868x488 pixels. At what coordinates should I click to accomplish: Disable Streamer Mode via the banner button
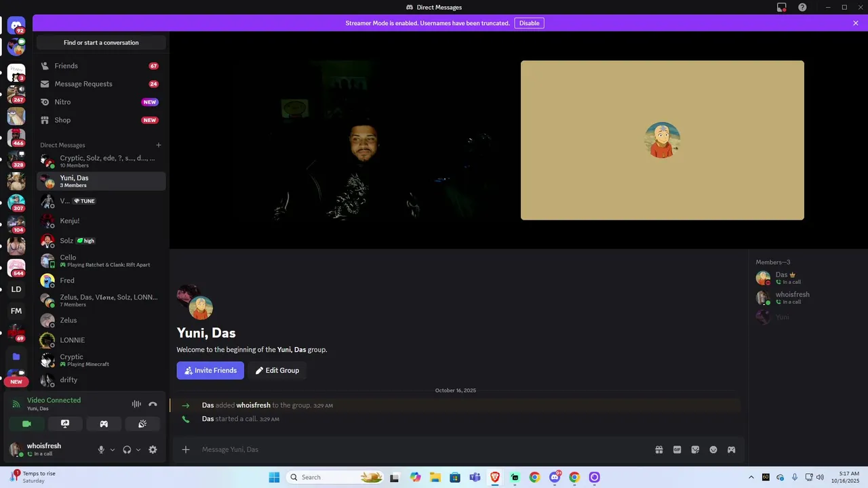point(529,23)
